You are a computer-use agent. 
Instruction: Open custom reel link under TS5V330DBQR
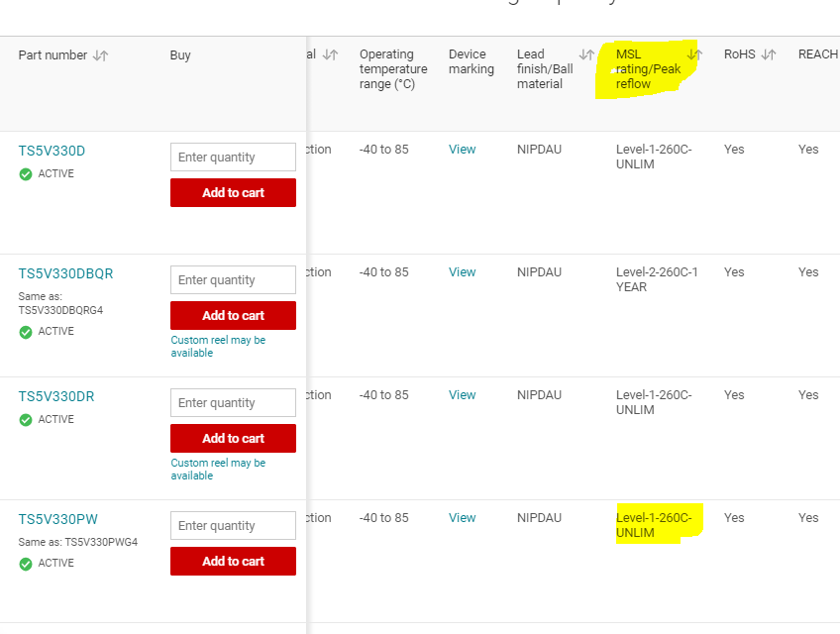[x=218, y=346]
